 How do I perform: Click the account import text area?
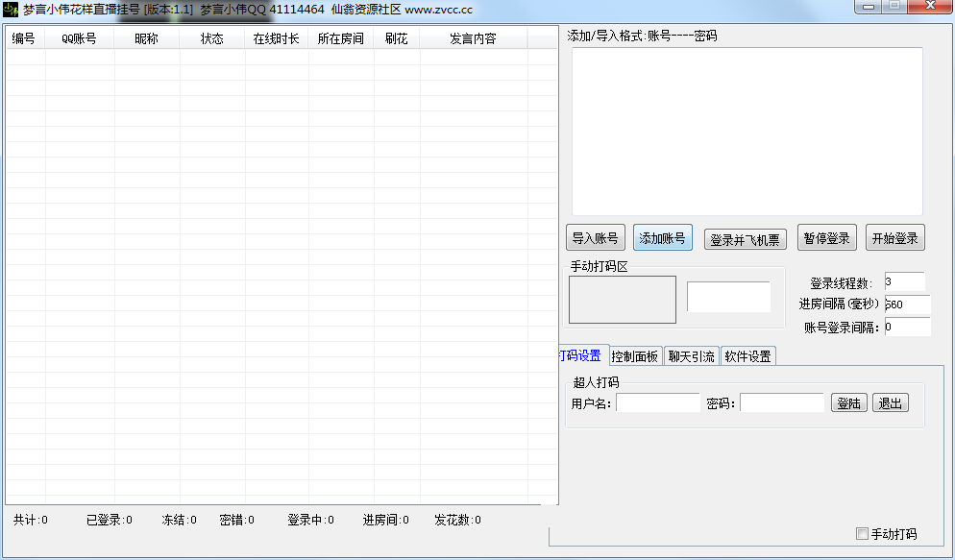tap(747, 131)
